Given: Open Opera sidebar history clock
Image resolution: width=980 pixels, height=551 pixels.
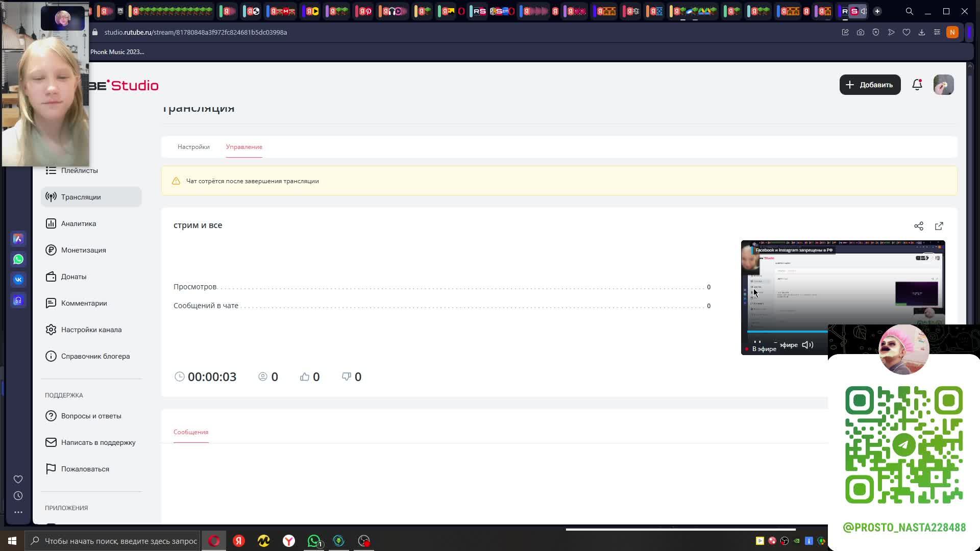Looking at the screenshot, I should click(x=18, y=496).
